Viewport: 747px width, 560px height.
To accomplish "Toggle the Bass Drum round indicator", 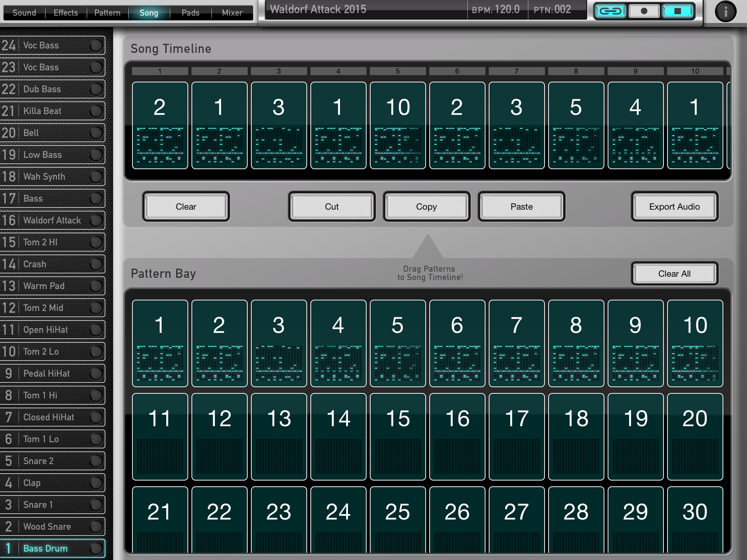I will click(96, 548).
